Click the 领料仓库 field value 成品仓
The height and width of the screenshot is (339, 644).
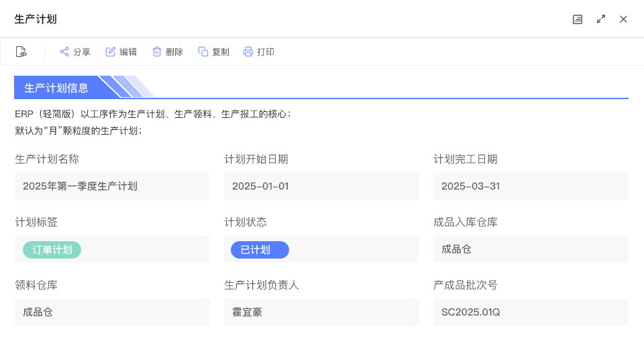[x=112, y=312]
